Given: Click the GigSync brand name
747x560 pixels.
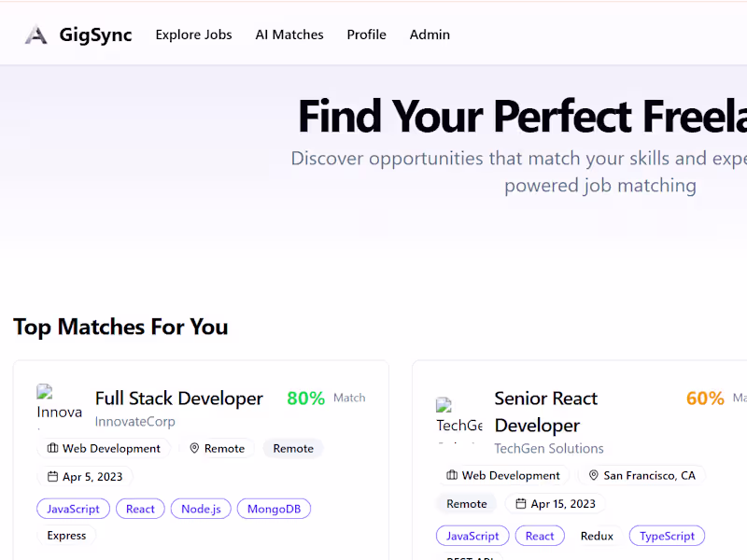Looking at the screenshot, I should 95,35.
